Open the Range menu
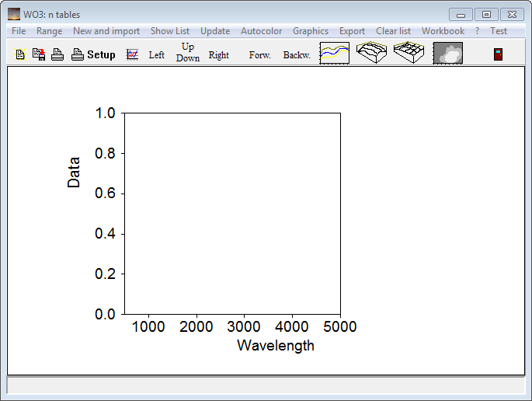Viewport: 532px width, 401px height. pyautogui.click(x=49, y=31)
